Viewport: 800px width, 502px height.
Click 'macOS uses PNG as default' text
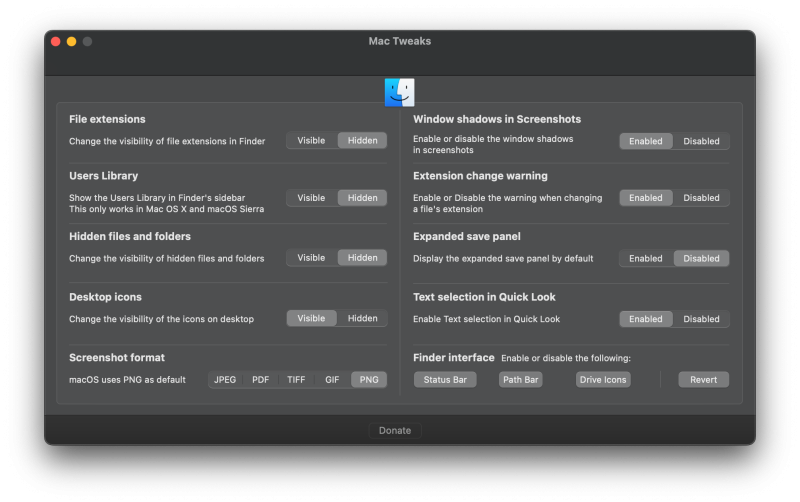coord(128,380)
